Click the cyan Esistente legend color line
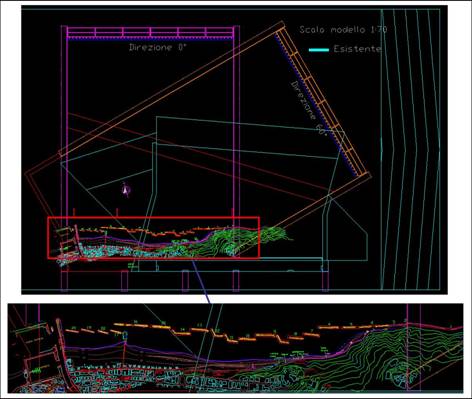Screen dimensions: 472x399 (319, 50)
